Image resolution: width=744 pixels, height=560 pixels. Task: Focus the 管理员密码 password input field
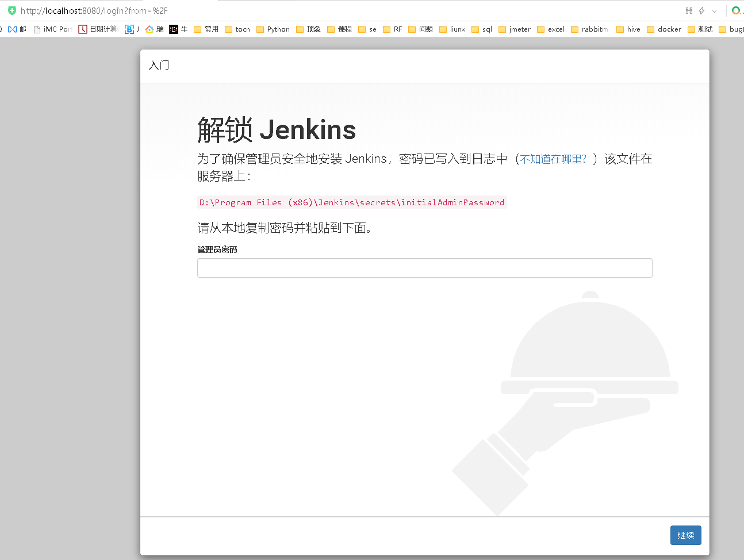pos(424,268)
